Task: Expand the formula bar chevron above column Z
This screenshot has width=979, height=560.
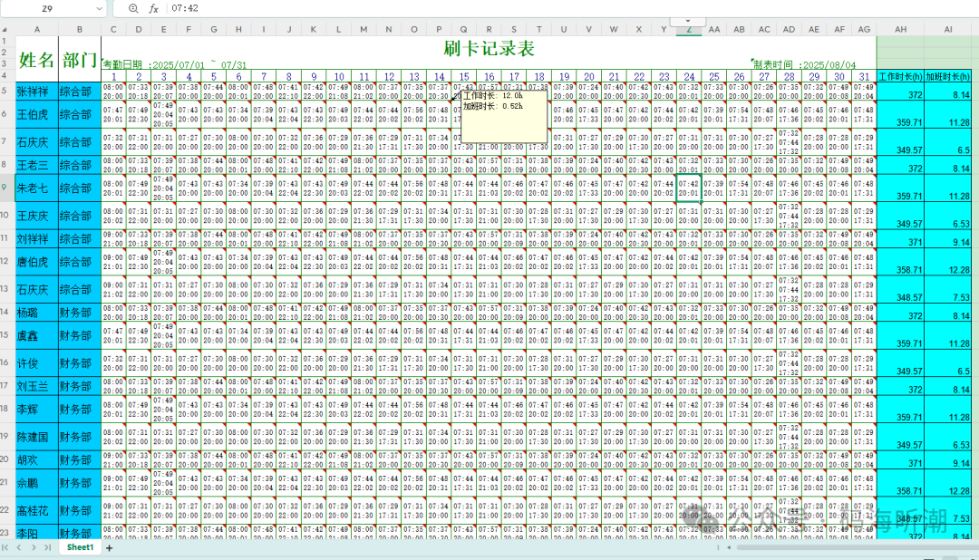Action: 687,21
